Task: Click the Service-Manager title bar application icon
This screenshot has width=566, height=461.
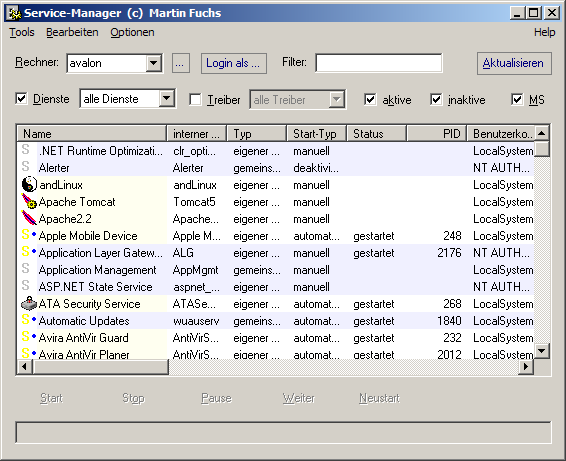Action: (14, 13)
